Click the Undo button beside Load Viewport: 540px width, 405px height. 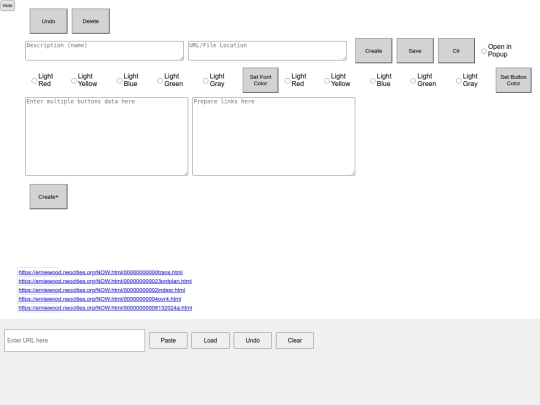[x=253, y=341]
